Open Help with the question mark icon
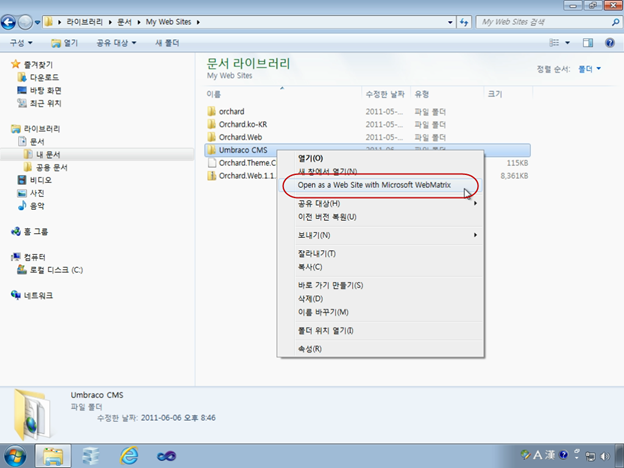This screenshot has height=468, width=624. coord(610,43)
